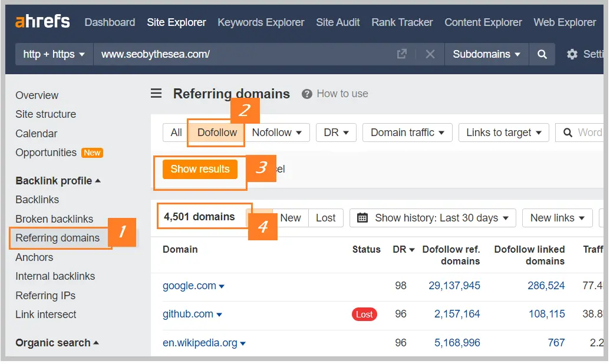Toggle the hamburger sidebar menu icon
Screen dimensions: 610x364
point(156,93)
